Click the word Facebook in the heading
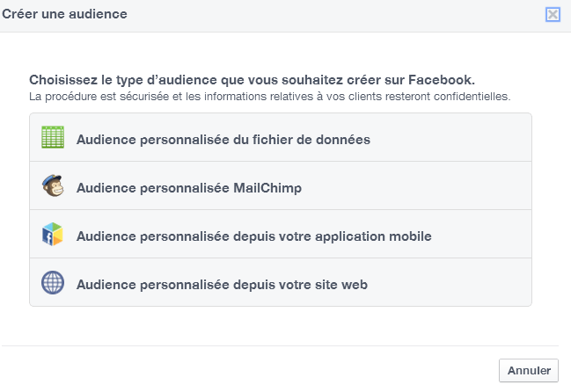 pyautogui.click(x=442, y=80)
